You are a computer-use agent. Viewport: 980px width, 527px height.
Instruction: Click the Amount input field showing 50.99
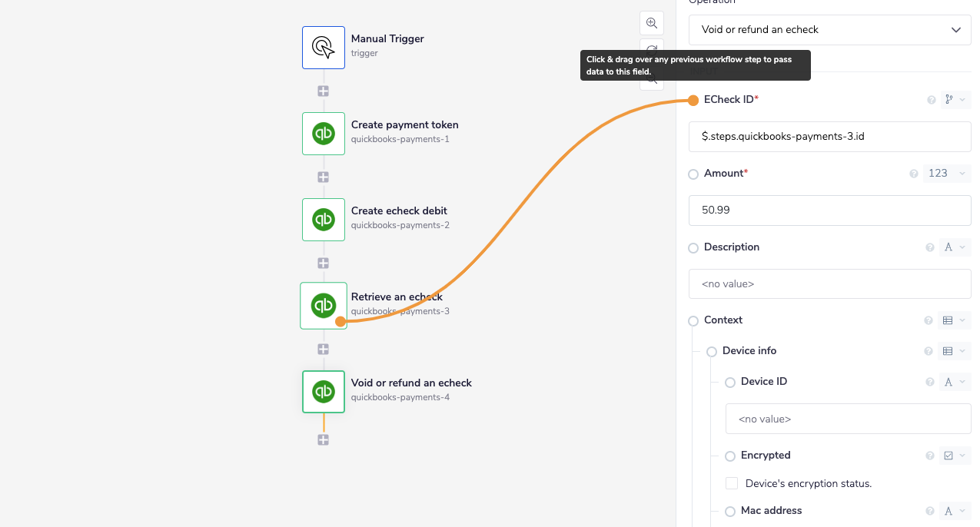(829, 210)
